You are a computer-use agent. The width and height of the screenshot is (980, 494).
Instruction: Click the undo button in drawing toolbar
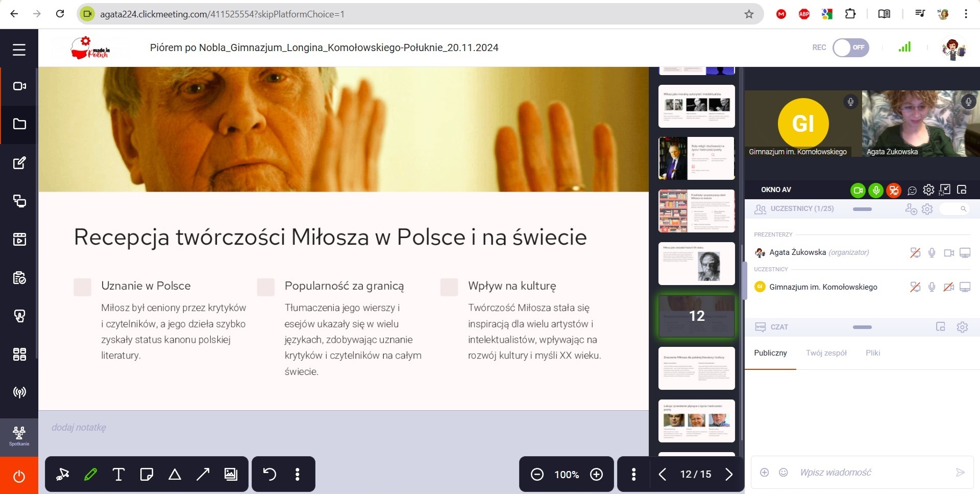point(269,475)
